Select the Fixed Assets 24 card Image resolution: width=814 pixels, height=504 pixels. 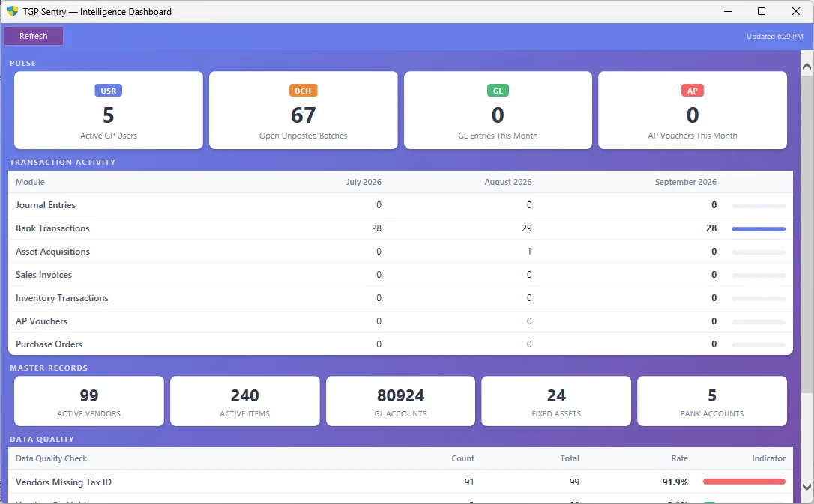556,401
